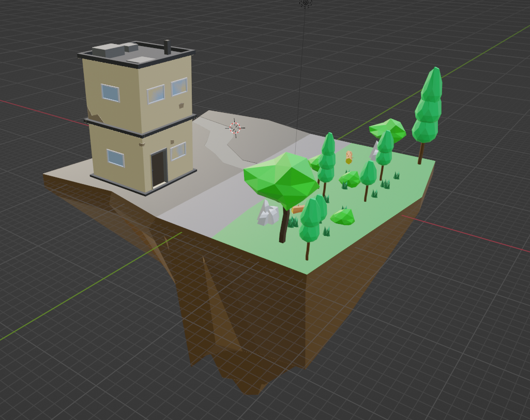Click the orange wooden log under large tree
Image resolution: width=530 pixels, height=420 pixels.
click(x=298, y=209)
